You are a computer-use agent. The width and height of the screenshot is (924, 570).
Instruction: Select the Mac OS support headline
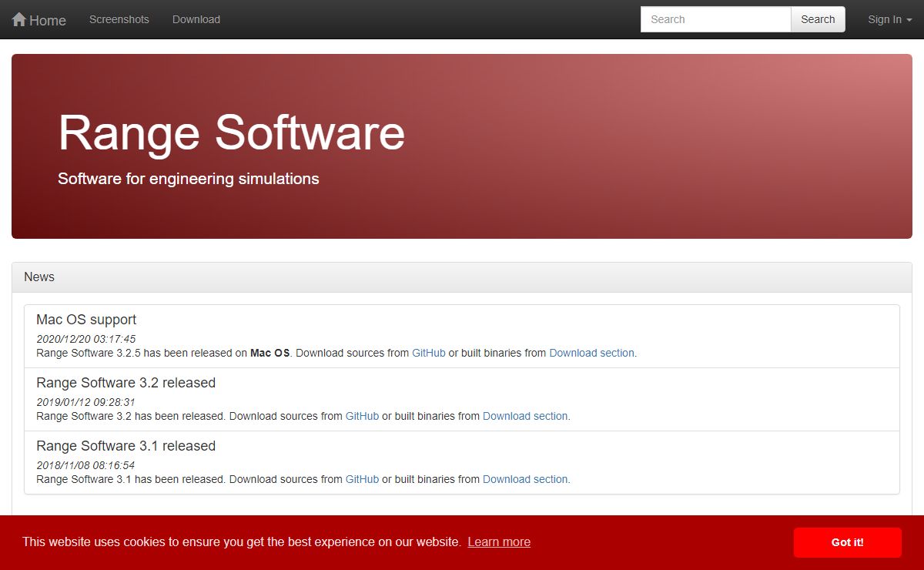(x=86, y=320)
